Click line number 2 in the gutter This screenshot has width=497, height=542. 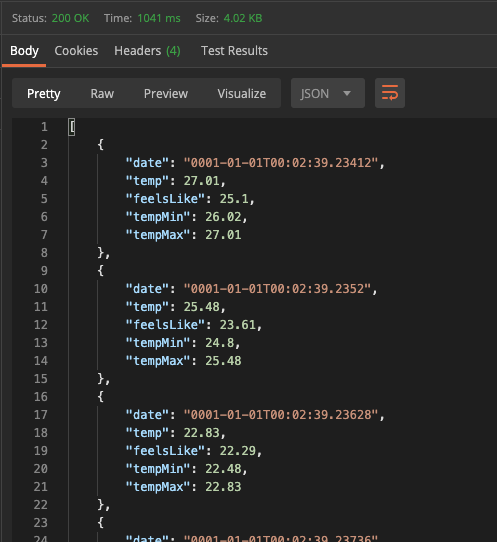click(44, 145)
